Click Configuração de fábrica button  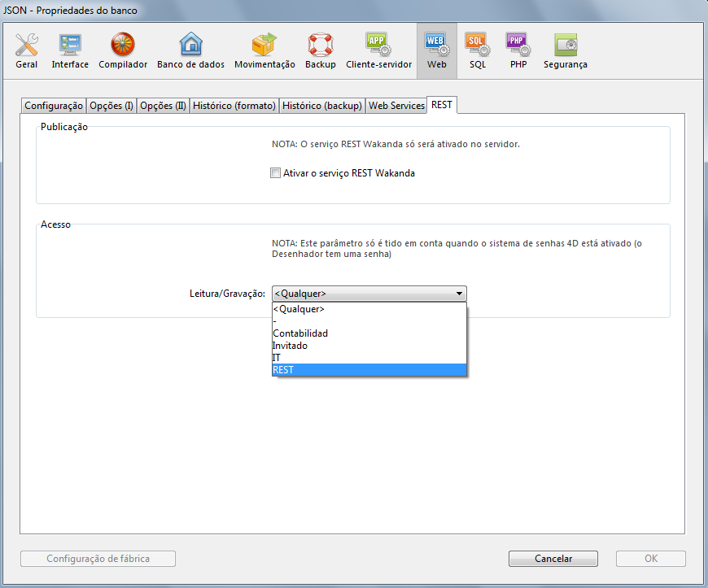point(98,559)
